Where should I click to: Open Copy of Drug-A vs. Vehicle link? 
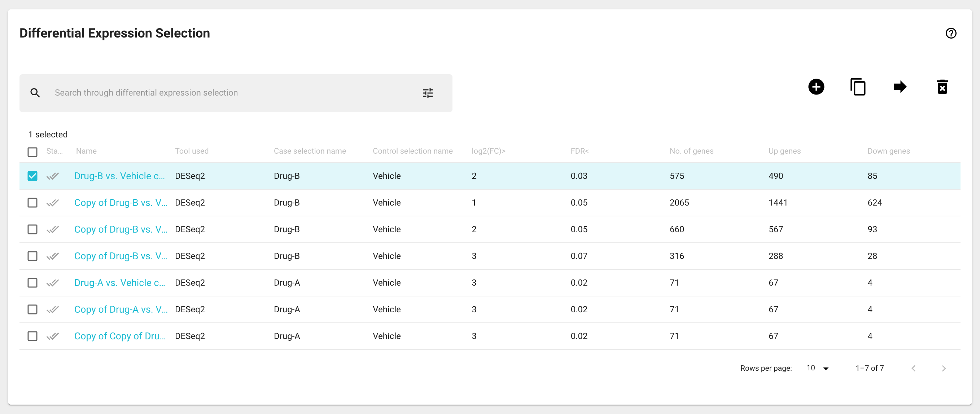(x=121, y=309)
